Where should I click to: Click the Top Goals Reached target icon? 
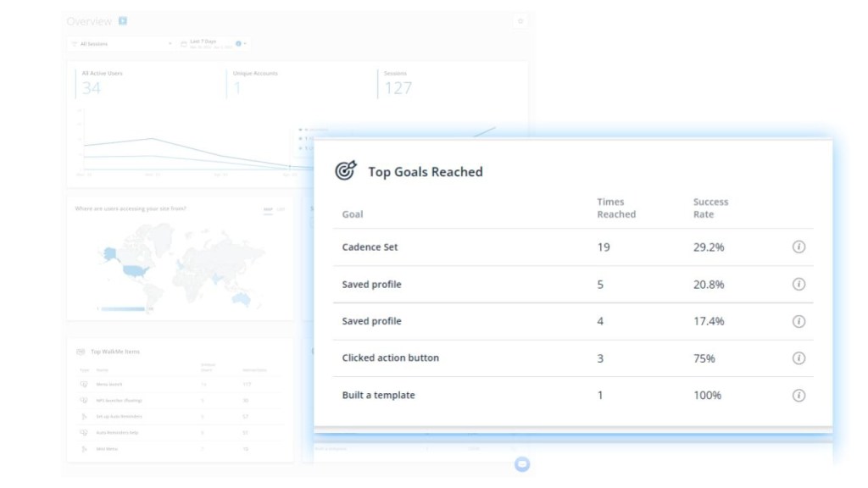[x=346, y=171]
